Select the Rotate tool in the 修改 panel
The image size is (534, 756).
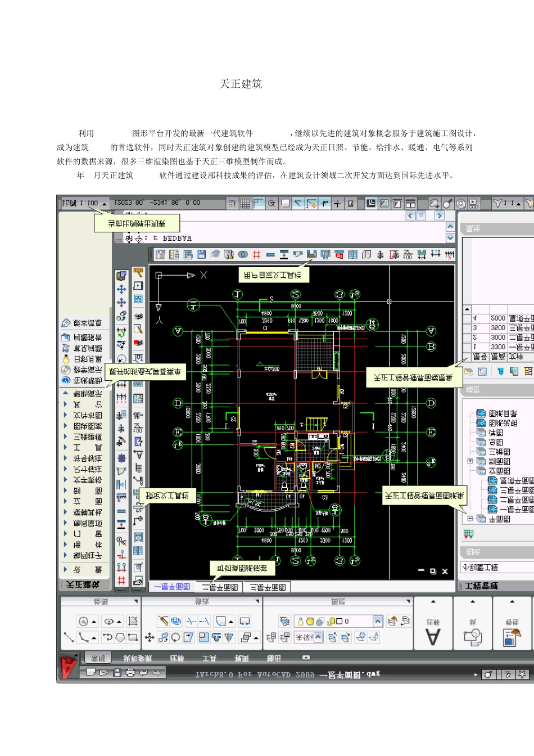[x=175, y=637]
